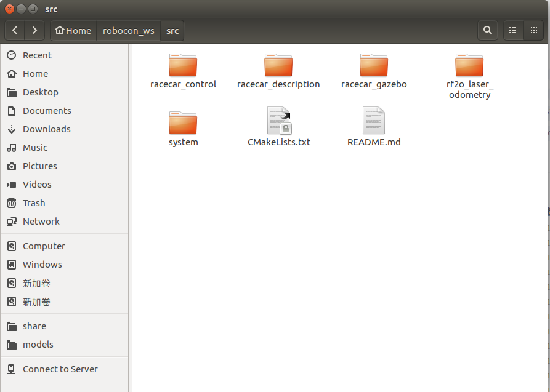Select the racecar_gazebo folder icon
This screenshot has height=392, width=550.
click(374, 65)
